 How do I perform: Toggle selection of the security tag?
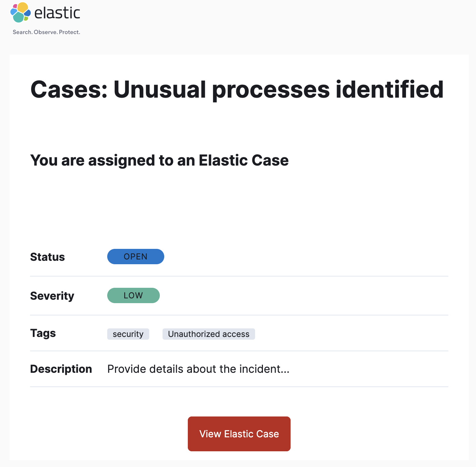click(128, 334)
